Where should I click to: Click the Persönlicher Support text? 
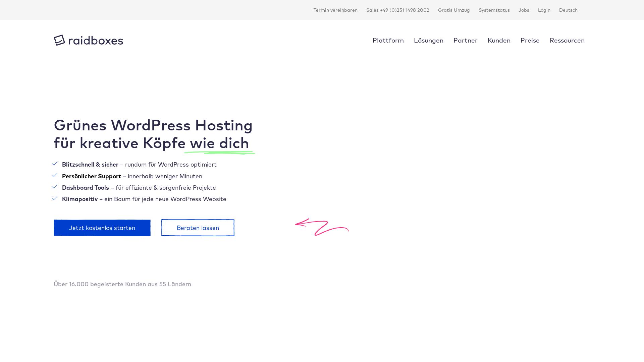point(92,176)
